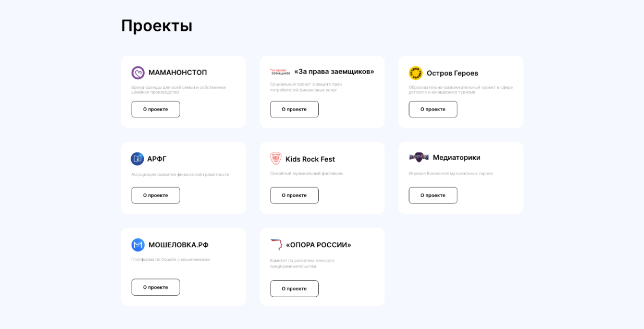The image size is (644, 329).
Task: Click the «За права заемщиков» logo
Action: pos(280,72)
